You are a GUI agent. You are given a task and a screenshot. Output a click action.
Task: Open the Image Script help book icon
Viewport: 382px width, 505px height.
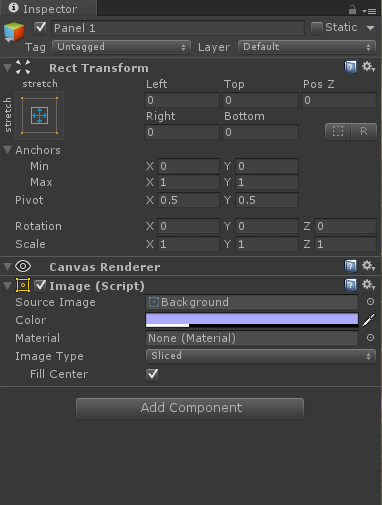tap(350, 285)
